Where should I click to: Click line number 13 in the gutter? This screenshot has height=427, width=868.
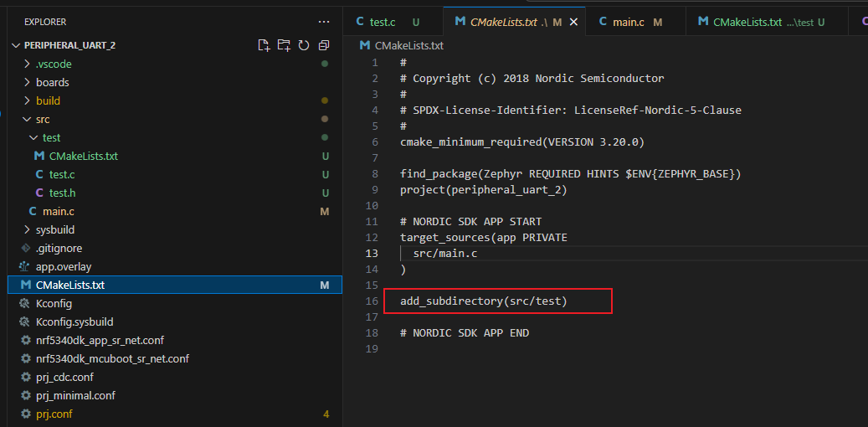click(372, 253)
